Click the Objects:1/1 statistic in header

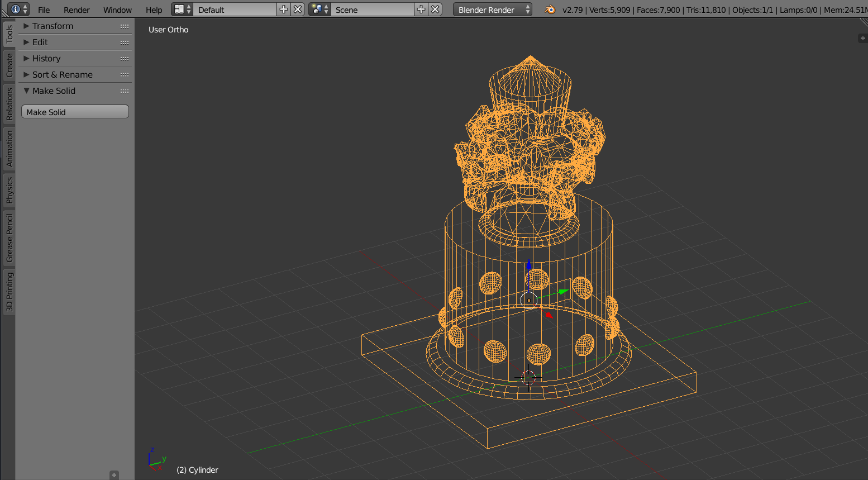point(753,10)
